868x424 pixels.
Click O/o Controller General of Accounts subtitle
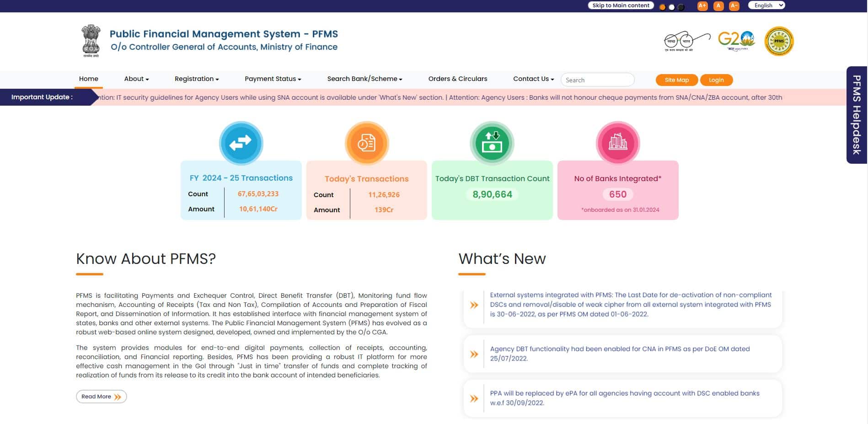[224, 47]
